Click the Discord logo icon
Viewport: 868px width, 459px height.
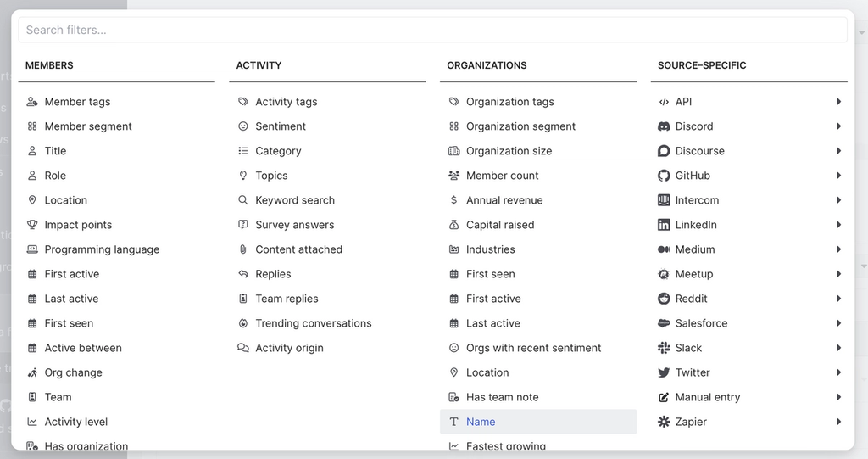pyautogui.click(x=664, y=126)
